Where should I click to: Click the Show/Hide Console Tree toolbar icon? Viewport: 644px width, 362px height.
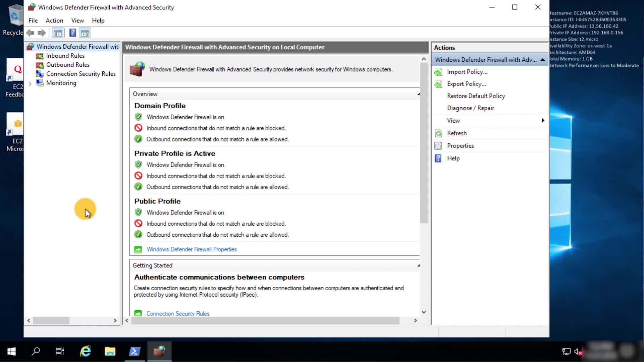pos(58,33)
